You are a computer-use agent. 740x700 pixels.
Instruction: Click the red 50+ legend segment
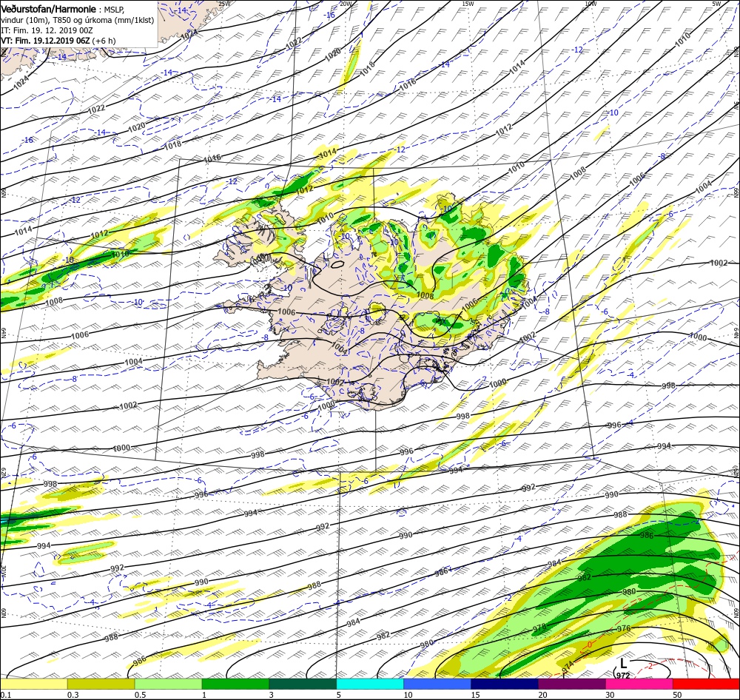(x=706, y=684)
